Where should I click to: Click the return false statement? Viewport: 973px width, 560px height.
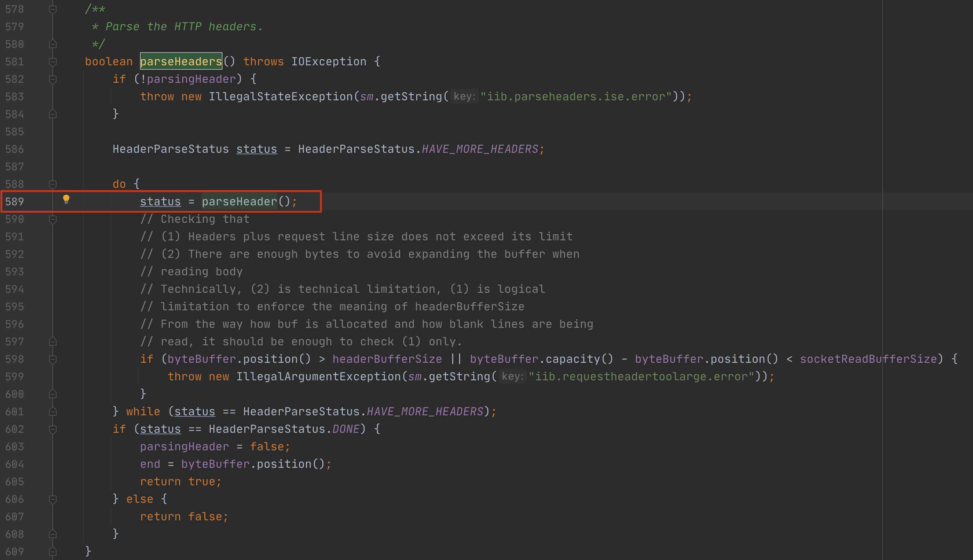[x=184, y=517]
